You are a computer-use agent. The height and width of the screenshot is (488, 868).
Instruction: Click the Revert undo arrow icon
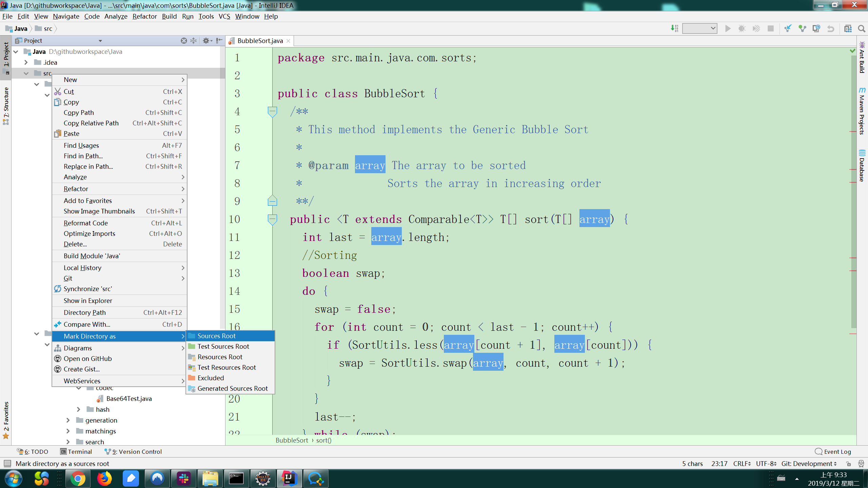point(830,29)
